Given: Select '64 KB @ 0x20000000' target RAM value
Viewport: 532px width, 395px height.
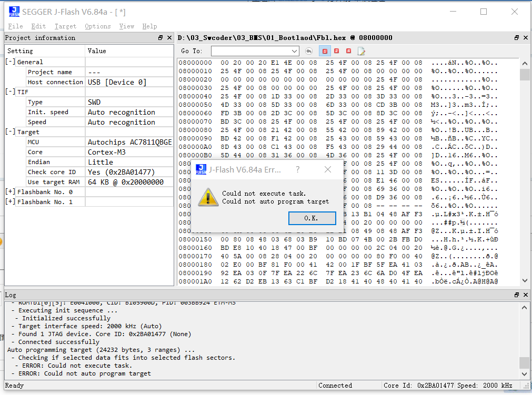Looking at the screenshot, I should [126, 182].
